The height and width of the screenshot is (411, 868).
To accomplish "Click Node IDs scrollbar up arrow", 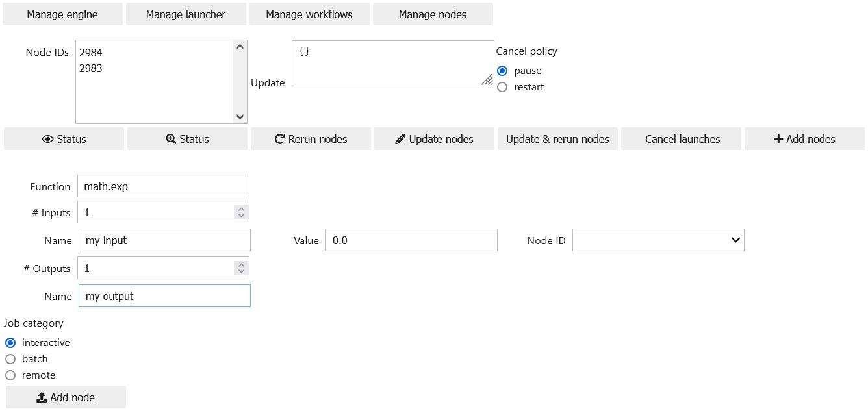I will click(x=240, y=47).
